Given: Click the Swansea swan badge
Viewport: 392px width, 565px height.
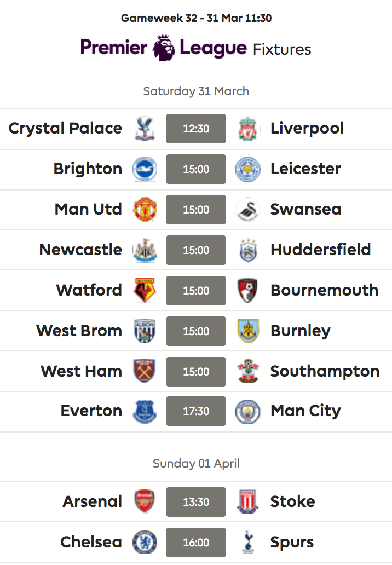Looking at the screenshot, I should tap(248, 209).
